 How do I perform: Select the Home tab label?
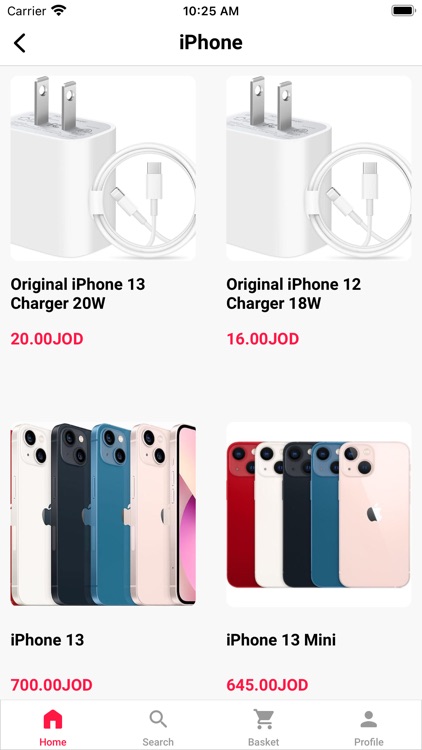coord(53,742)
